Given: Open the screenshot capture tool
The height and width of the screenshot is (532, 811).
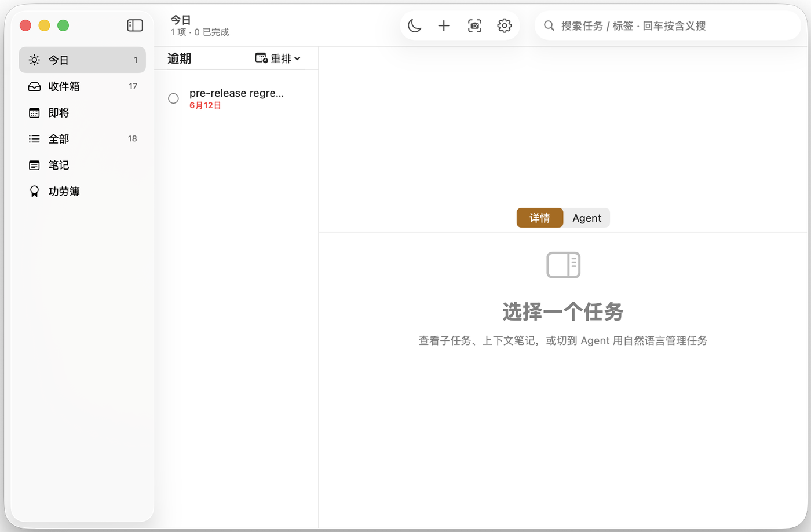Looking at the screenshot, I should 474,25.
